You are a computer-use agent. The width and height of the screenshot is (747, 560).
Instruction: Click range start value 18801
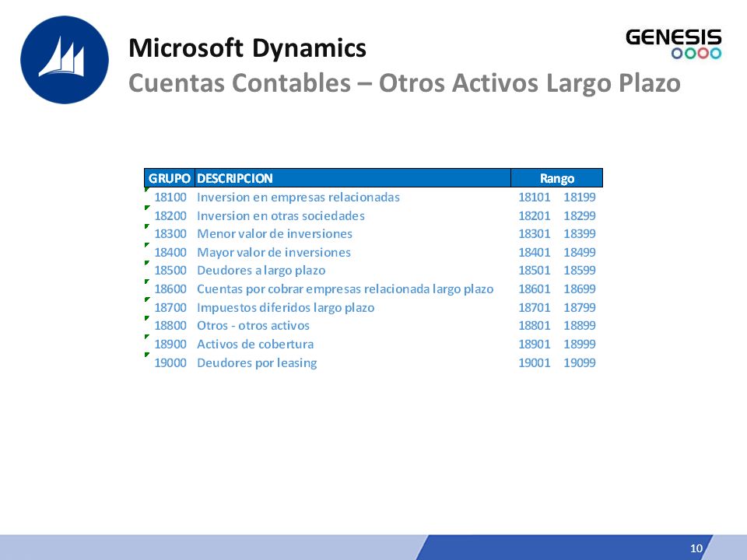[534, 326]
